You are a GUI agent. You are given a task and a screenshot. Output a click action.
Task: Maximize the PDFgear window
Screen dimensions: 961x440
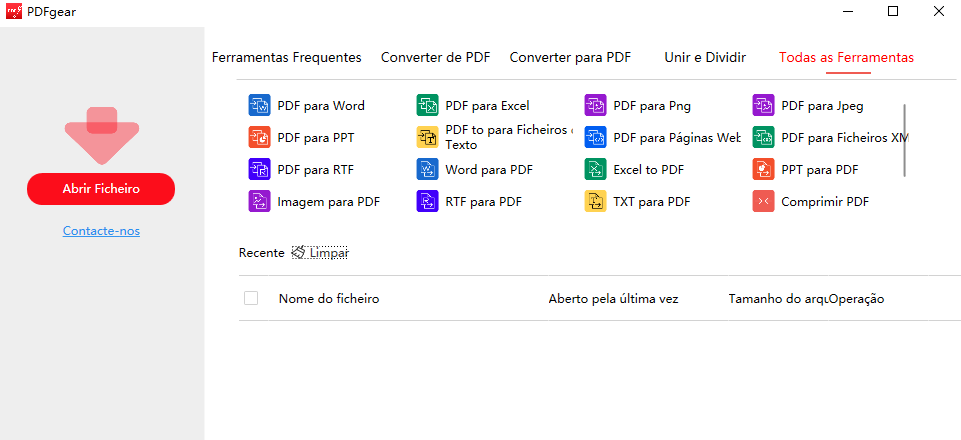[893, 11]
